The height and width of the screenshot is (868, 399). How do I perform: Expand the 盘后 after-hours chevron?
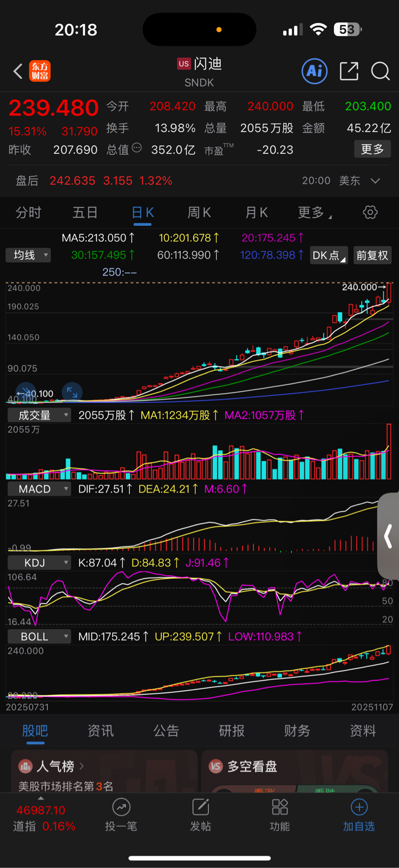coord(376,180)
